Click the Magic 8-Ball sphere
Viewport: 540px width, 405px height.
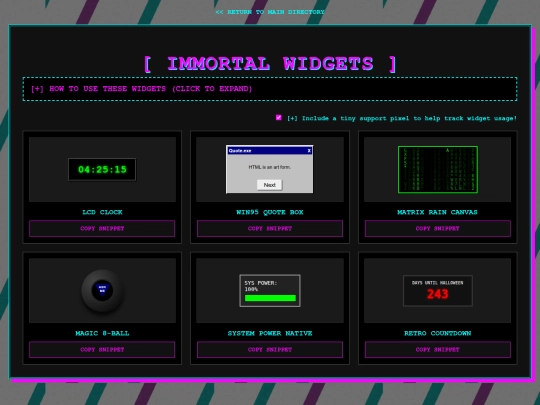click(x=102, y=291)
